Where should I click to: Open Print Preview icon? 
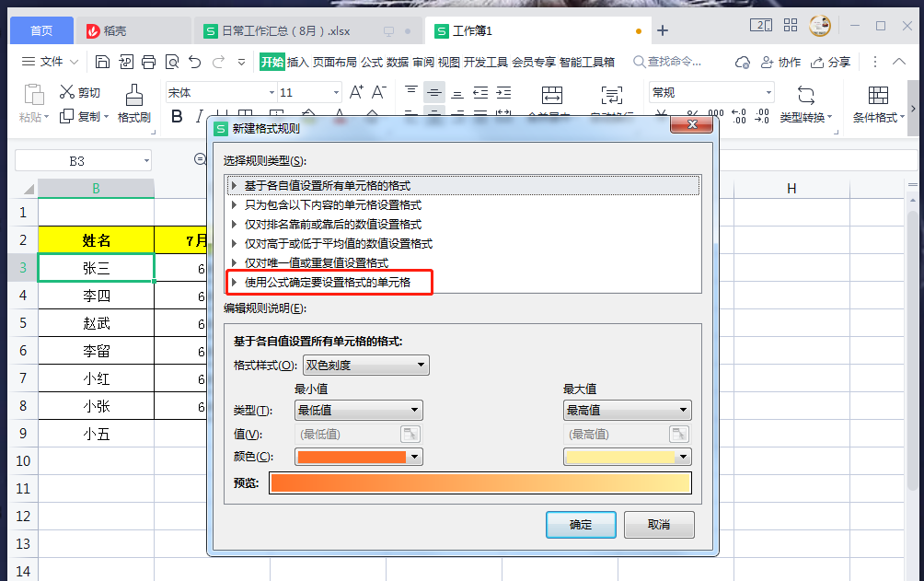click(x=172, y=62)
